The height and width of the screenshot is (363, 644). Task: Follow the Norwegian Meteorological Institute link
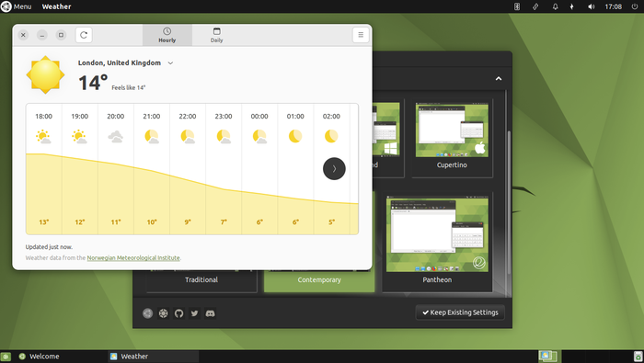point(133,258)
